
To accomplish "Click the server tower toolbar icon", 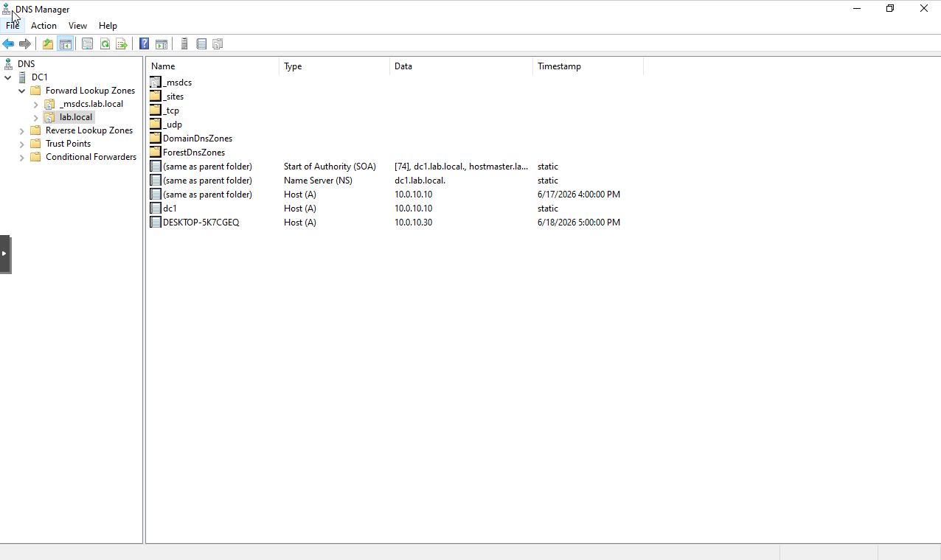I will coord(184,44).
